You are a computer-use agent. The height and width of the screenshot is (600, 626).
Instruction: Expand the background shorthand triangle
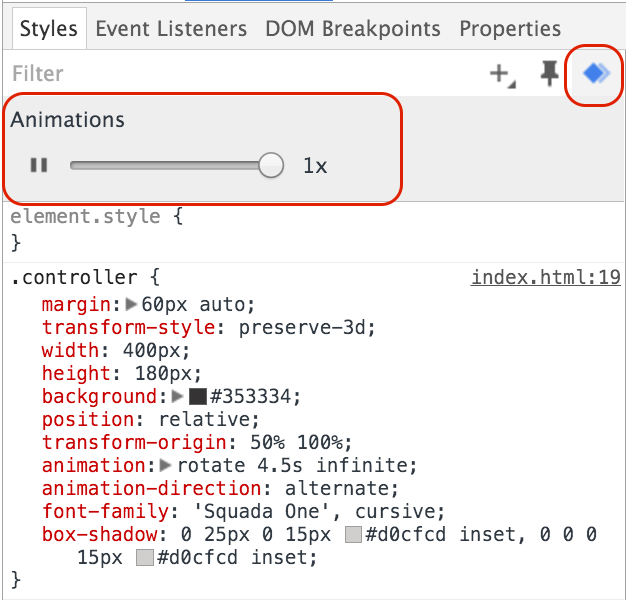coord(179,396)
